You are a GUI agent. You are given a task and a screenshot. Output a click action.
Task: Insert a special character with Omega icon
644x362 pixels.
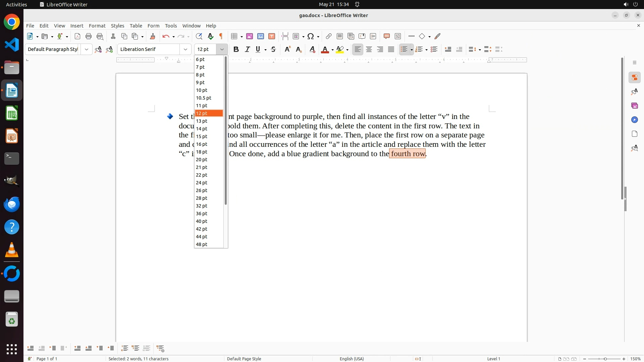311,36
